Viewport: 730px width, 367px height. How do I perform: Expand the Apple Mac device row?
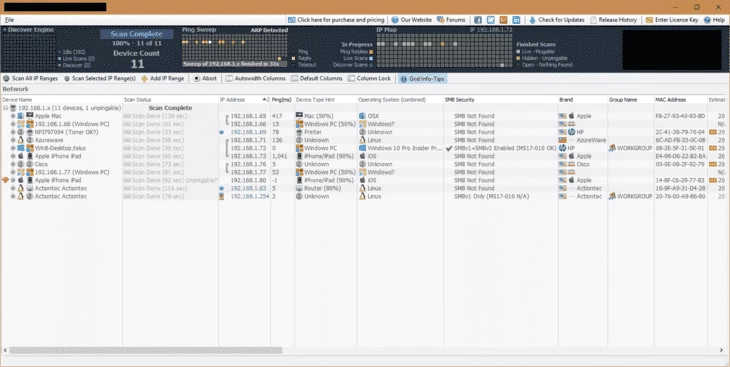point(13,116)
